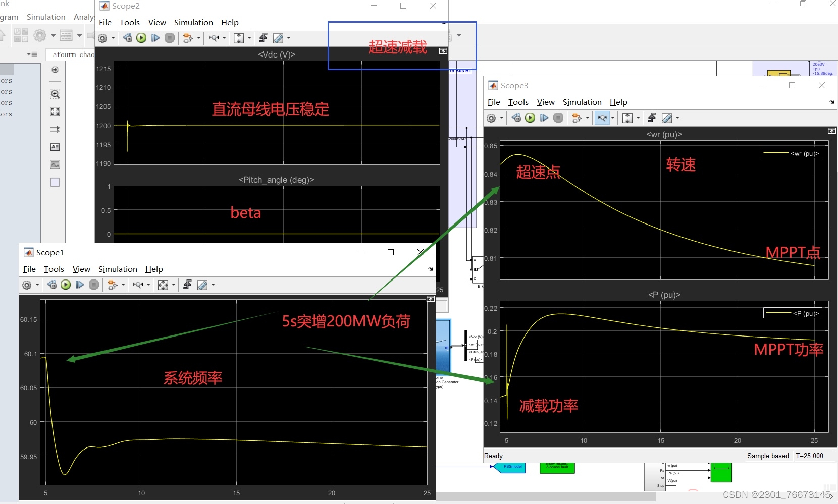Click Scope1 step back button

coord(52,285)
